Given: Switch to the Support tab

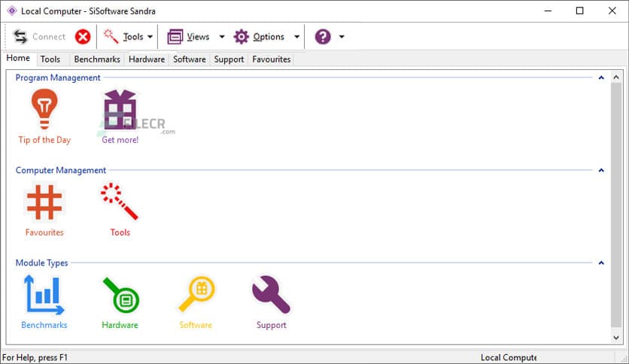Looking at the screenshot, I should (229, 59).
